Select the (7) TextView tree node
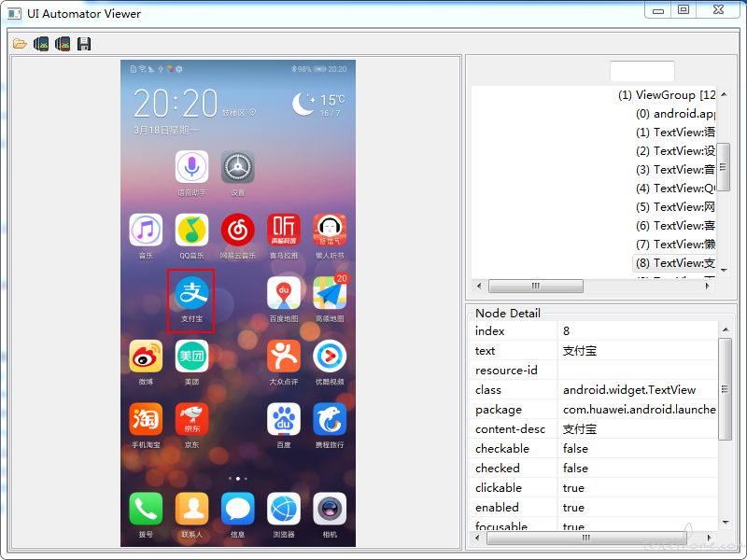This screenshot has height=560, width=747. (x=675, y=245)
